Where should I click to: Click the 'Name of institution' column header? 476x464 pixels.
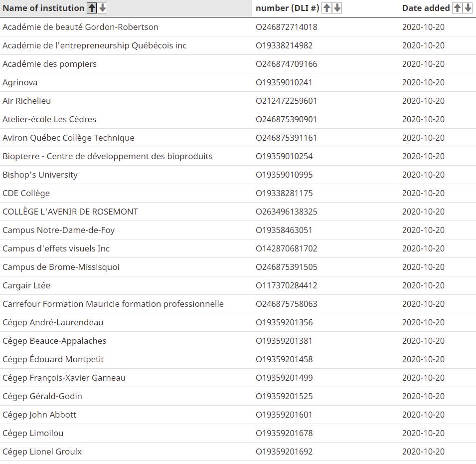click(43, 8)
